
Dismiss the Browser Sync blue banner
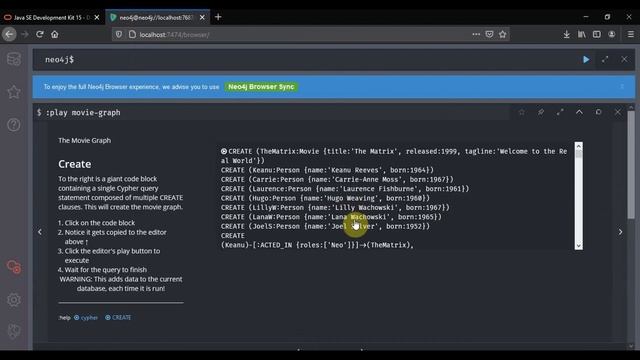click(x=622, y=87)
